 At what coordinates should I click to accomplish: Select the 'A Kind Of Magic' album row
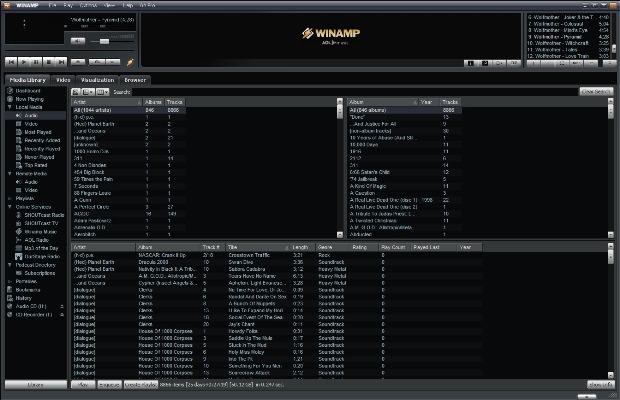405,186
